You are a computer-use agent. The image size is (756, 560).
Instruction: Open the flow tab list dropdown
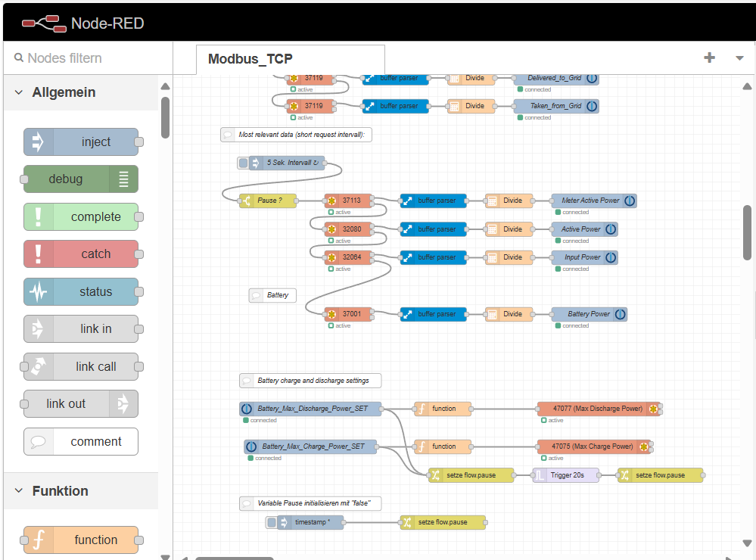[739, 58]
